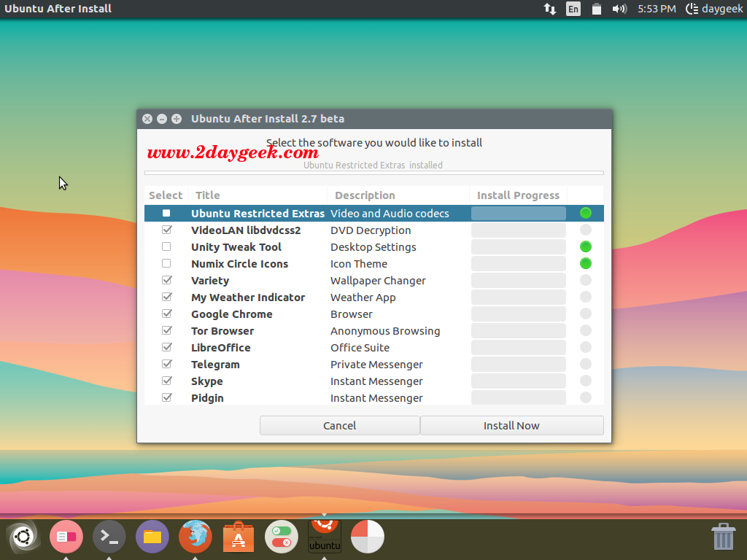Sort by the Select column header
The height and width of the screenshot is (560, 747).
coord(166,195)
